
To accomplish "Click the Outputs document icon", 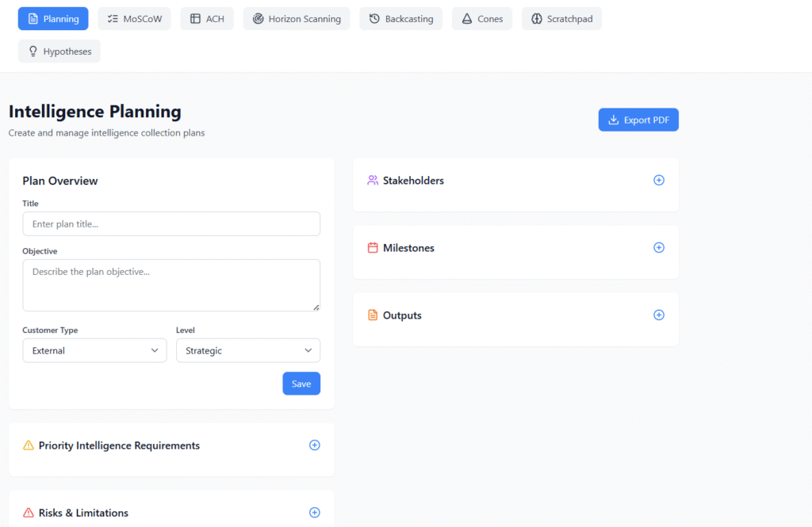I will tap(373, 315).
